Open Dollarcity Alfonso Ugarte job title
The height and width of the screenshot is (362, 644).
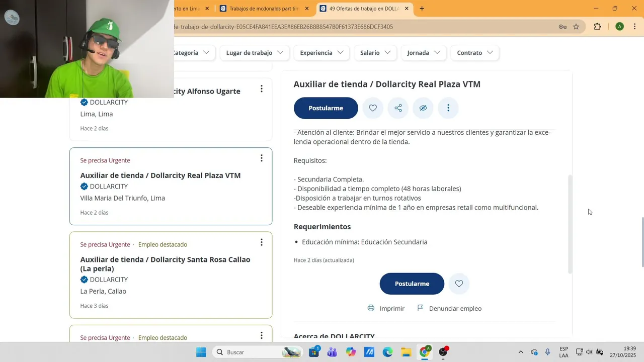[x=207, y=92]
